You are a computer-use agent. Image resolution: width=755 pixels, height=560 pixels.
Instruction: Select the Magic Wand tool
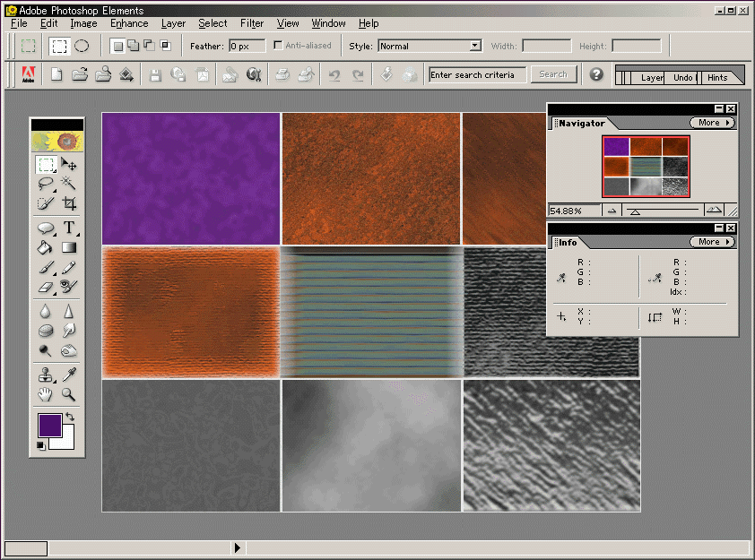[69, 185]
